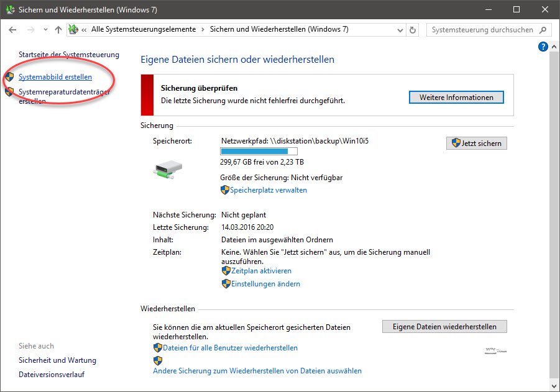The image size is (560, 392).
Task: Open recent locations dropdown arrow
Action: click(45, 30)
